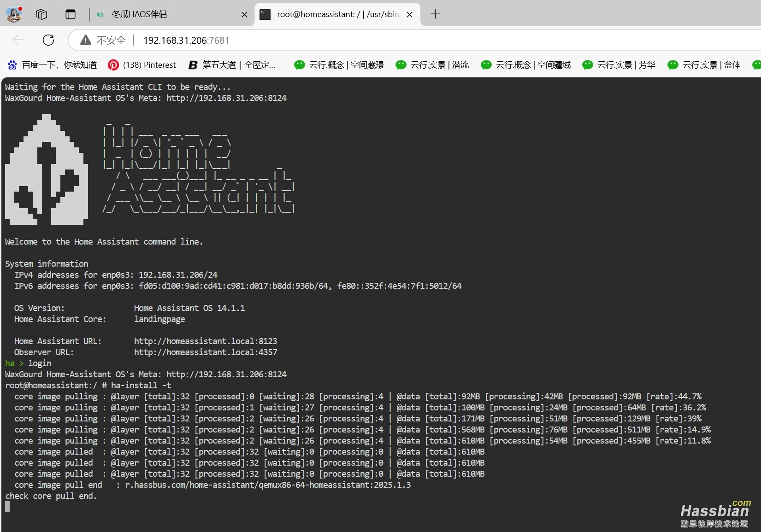Reload the current page

tap(48, 40)
